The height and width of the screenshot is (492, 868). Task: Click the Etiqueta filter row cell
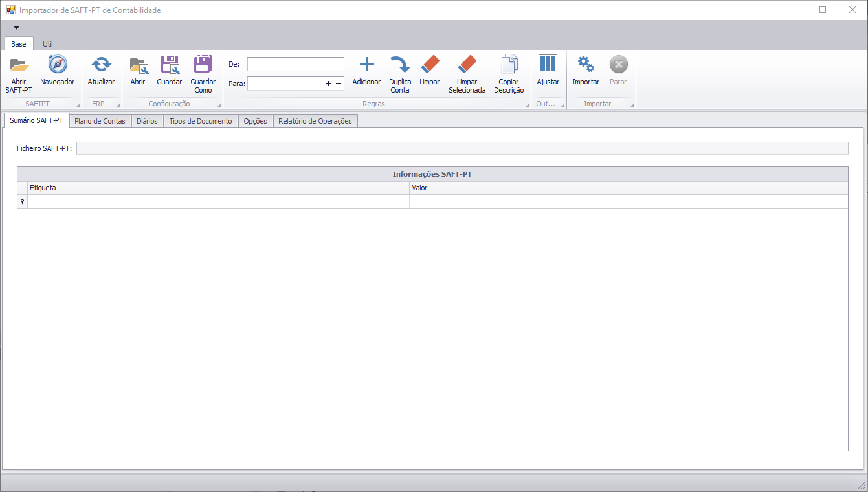pos(217,202)
